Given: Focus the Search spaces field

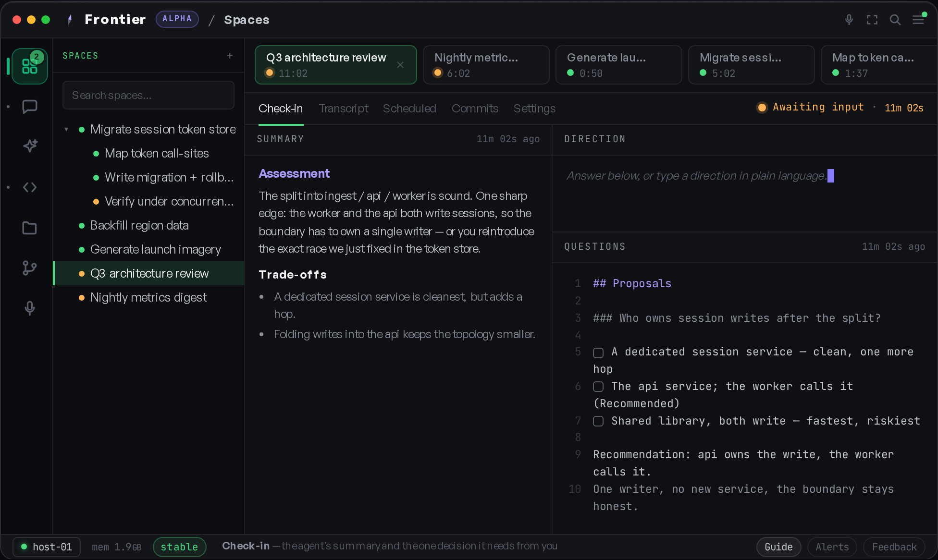Looking at the screenshot, I should click(x=148, y=95).
